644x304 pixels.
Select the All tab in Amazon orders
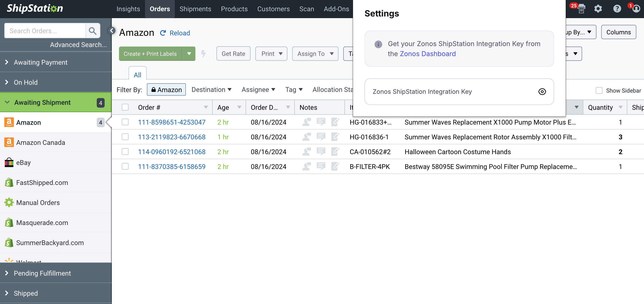pos(137,74)
